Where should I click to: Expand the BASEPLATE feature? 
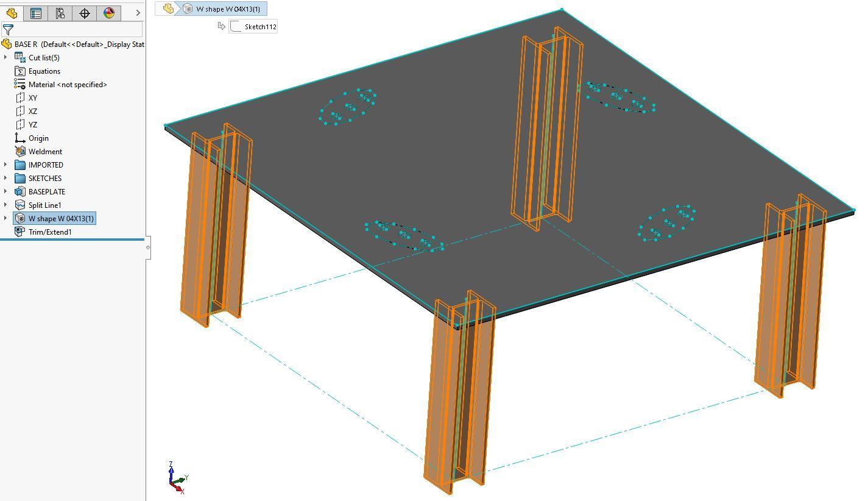(5, 191)
